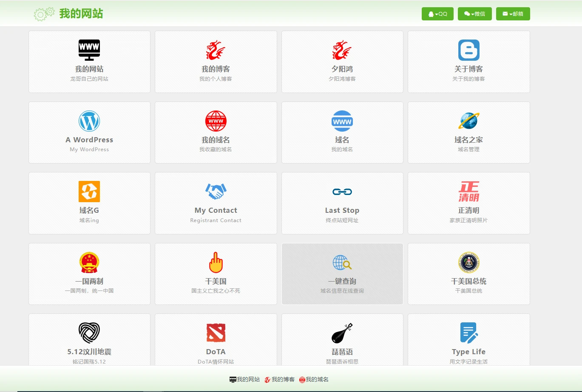
Task: Open 我的网站 link in footer
Action: (245, 379)
